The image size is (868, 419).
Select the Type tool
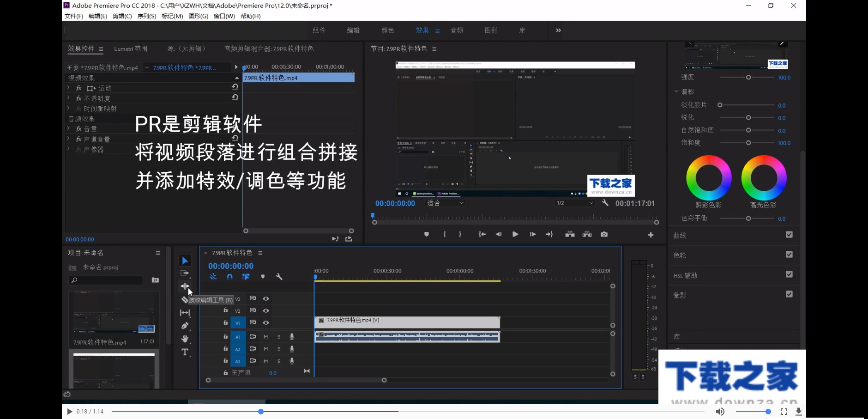[185, 352]
